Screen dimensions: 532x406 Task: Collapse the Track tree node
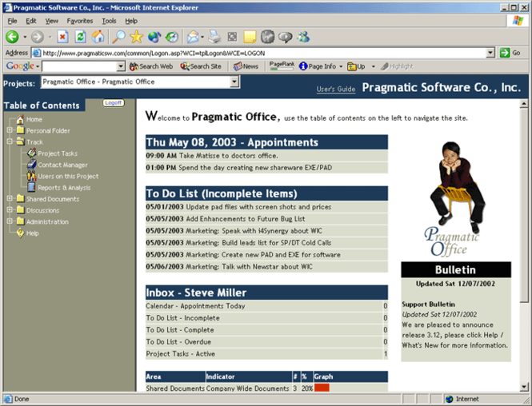[x=10, y=141]
